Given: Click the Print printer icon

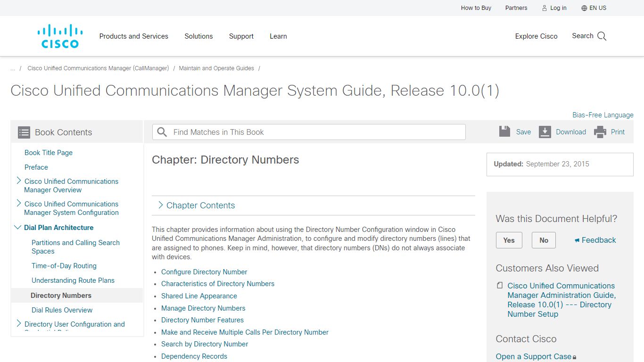Looking at the screenshot, I should [x=600, y=132].
